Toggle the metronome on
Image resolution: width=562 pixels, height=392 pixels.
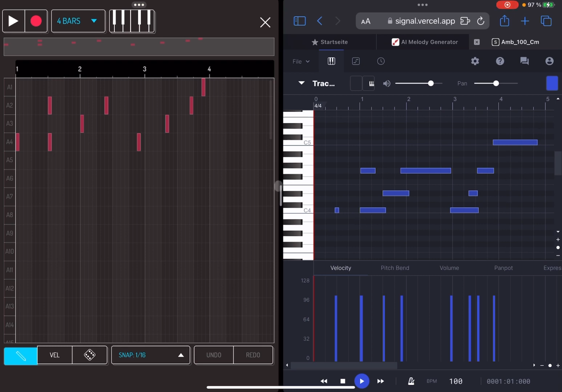411,381
